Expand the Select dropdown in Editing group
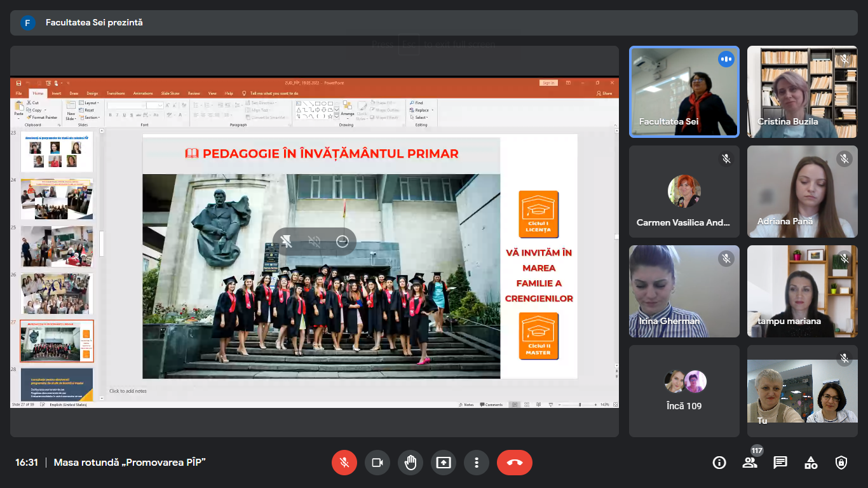The height and width of the screenshot is (488, 868). [x=421, y=118]
